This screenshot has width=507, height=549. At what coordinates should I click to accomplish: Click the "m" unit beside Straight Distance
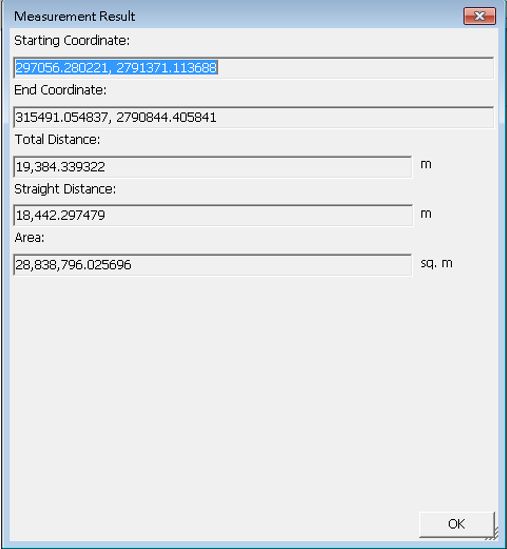click(x=426, y=214)
